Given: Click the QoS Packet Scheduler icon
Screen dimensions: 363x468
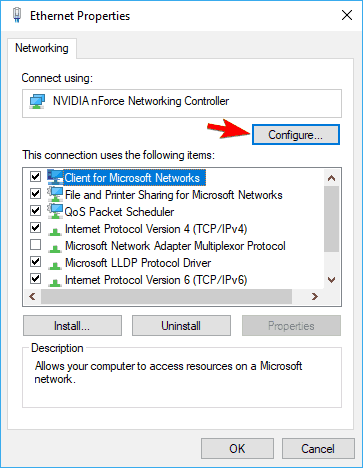Looking at the screenshot, I should 55,211.
